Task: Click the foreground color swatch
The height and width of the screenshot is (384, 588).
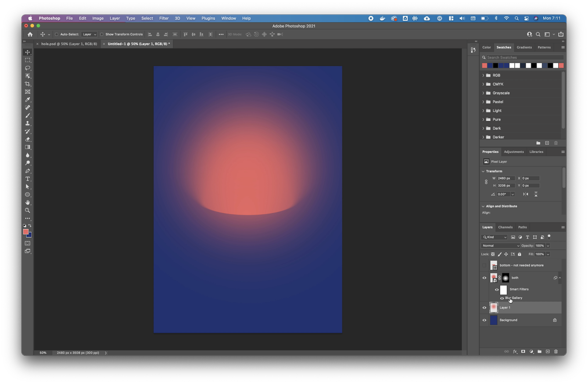Action: 26,232
